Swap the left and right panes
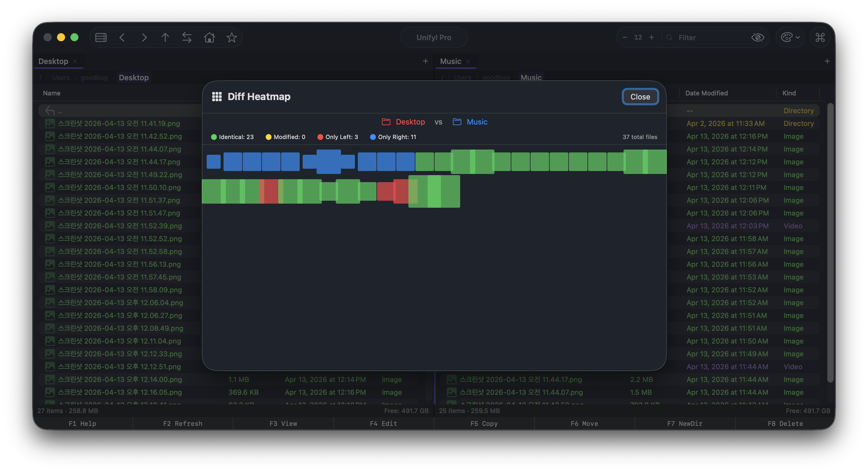868x473 pixels. tap(187, 38)
